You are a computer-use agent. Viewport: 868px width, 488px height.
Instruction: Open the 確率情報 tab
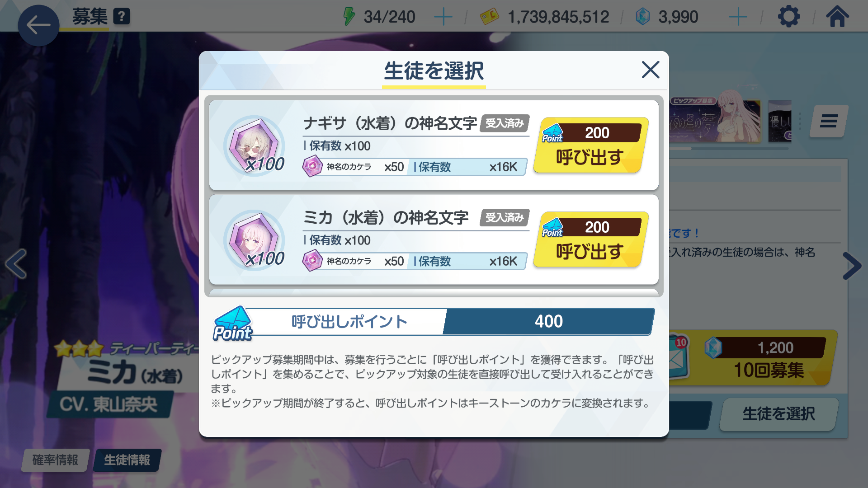[x=55, y=460]
